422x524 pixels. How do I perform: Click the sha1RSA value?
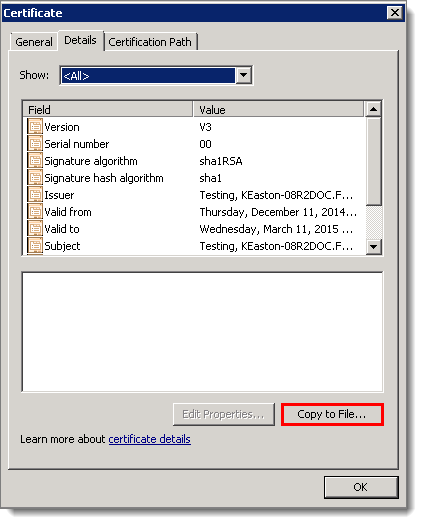[221, 161]
